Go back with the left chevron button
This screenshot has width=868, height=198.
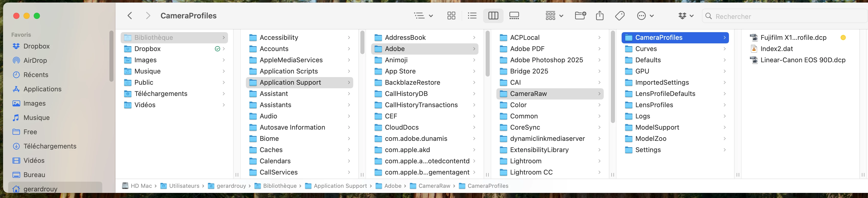[130, 16]
